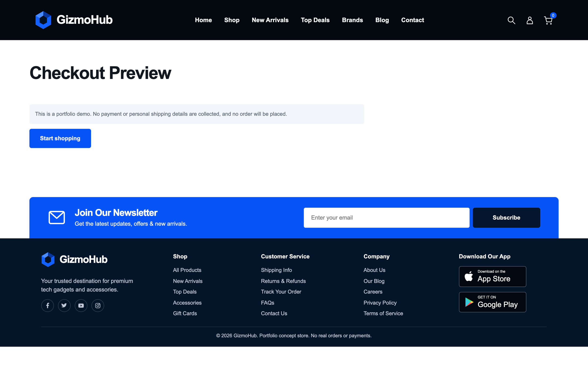Open the Terms of Service link
Viewport: 588px width, 368px height.
coord(383,313)
